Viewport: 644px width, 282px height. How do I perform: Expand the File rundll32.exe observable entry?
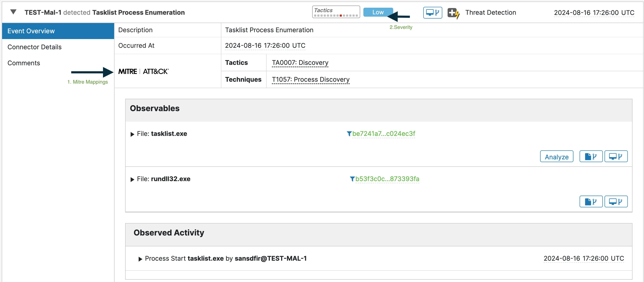coord(132,179)
